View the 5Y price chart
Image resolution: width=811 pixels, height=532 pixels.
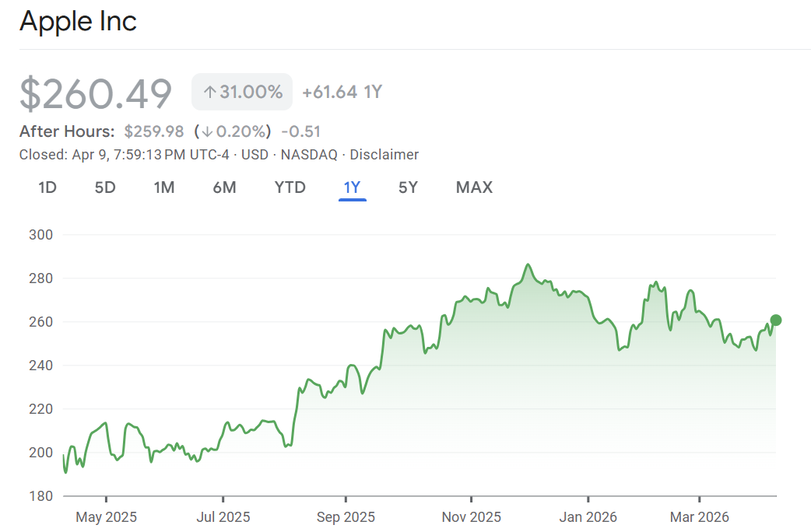(x=408, y=187)
